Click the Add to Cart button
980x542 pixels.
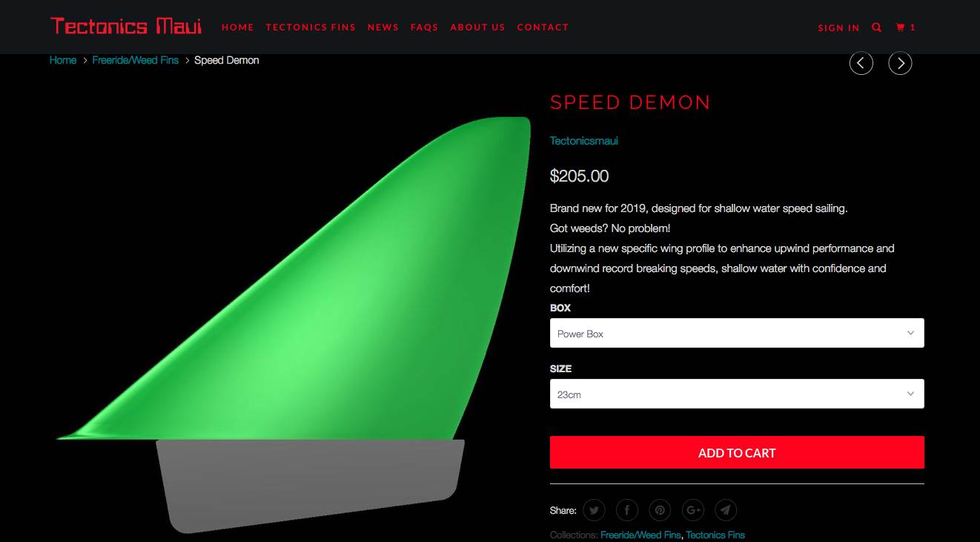pos(737,452)
